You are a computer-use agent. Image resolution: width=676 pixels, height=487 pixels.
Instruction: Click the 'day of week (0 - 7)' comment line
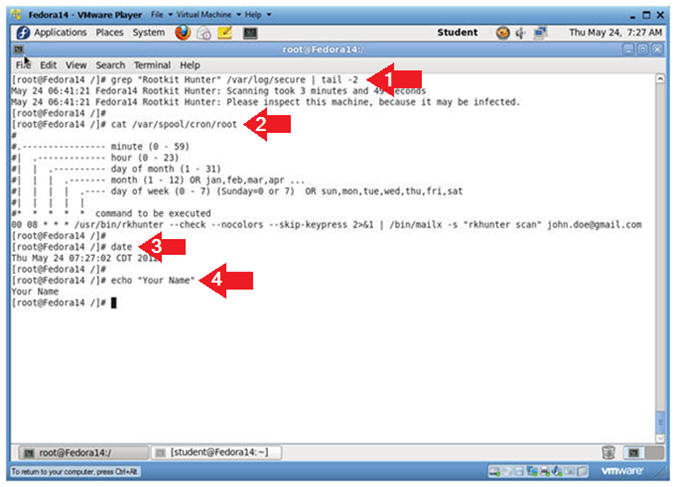point(237,191)
